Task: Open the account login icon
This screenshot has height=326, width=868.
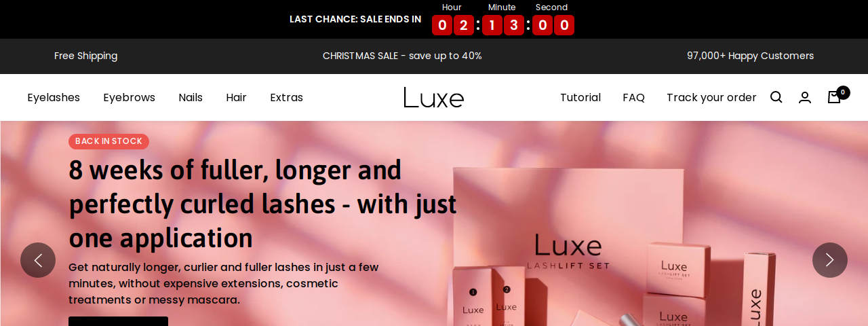Action: click(x=805, y=97)
